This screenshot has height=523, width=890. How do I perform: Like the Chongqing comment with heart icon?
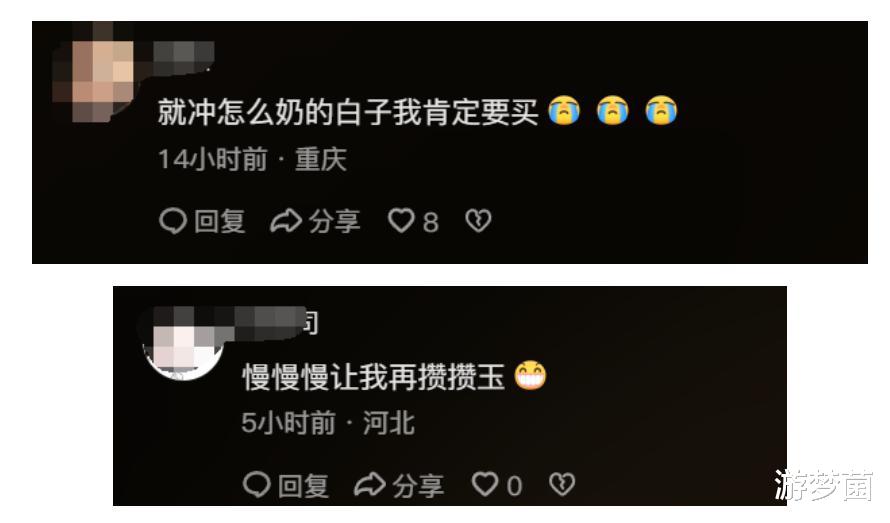point(401,220)
